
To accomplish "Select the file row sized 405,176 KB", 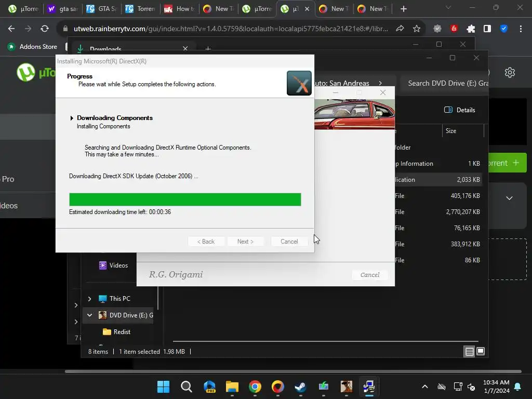I will point(437,196).
